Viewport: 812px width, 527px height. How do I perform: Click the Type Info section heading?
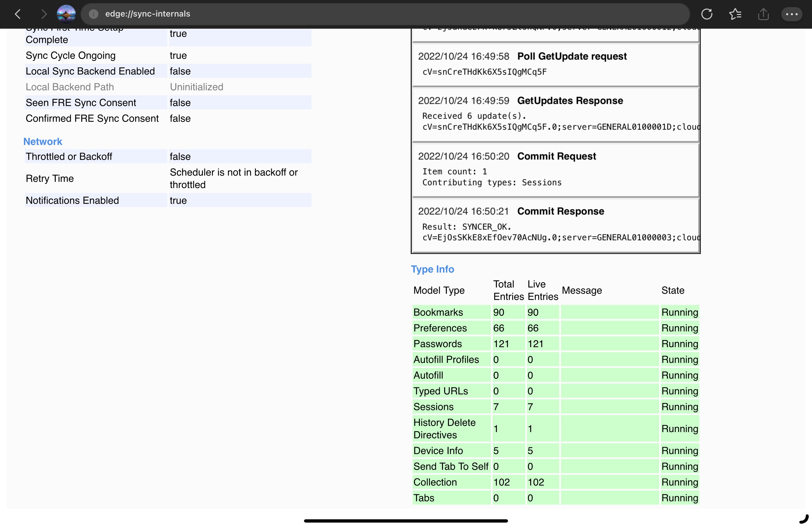coord(432,269)
